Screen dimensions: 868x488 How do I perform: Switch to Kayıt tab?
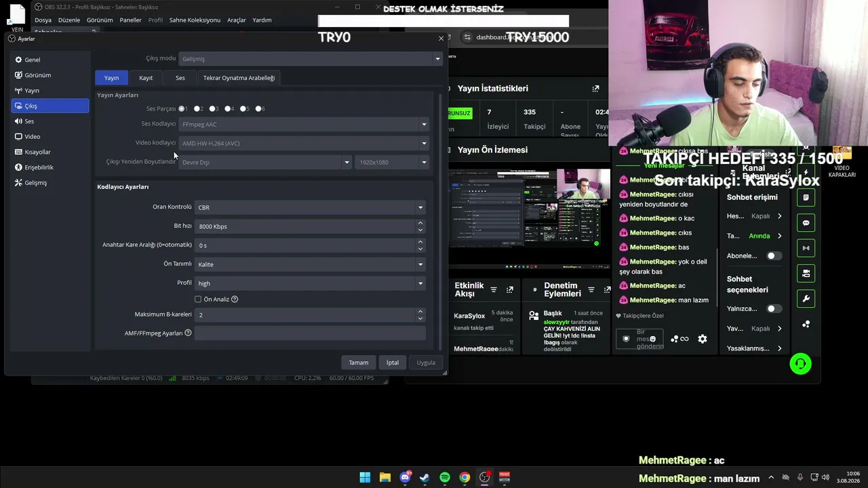click(x=146, y=78)
